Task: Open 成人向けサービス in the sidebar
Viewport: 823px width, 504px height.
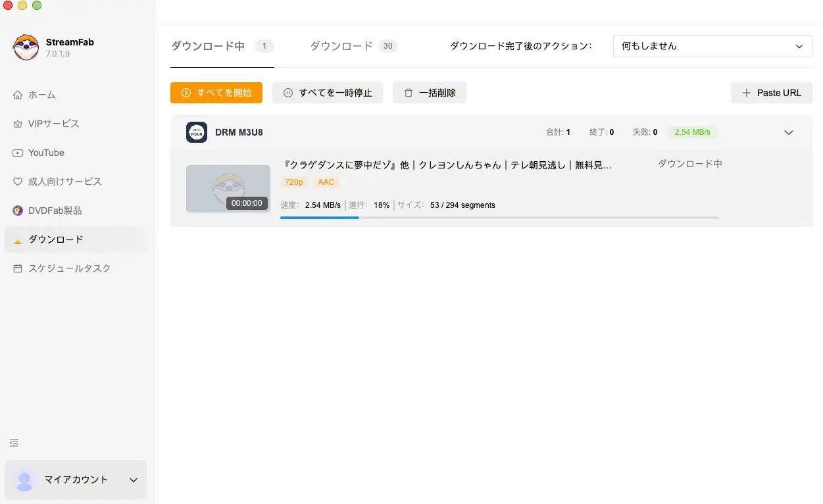Action: click(x=76, y=182)
